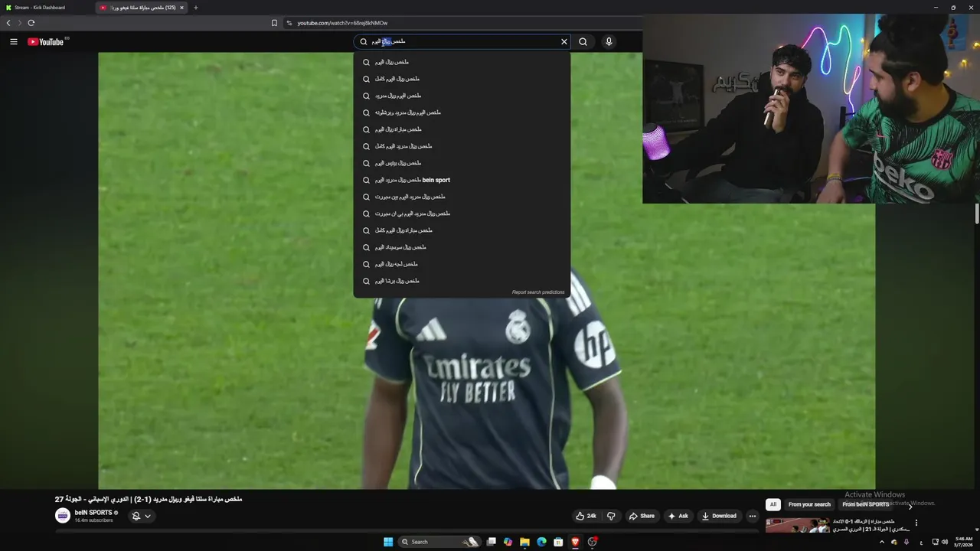Click the magnifier search submit button

pos(583,41)
